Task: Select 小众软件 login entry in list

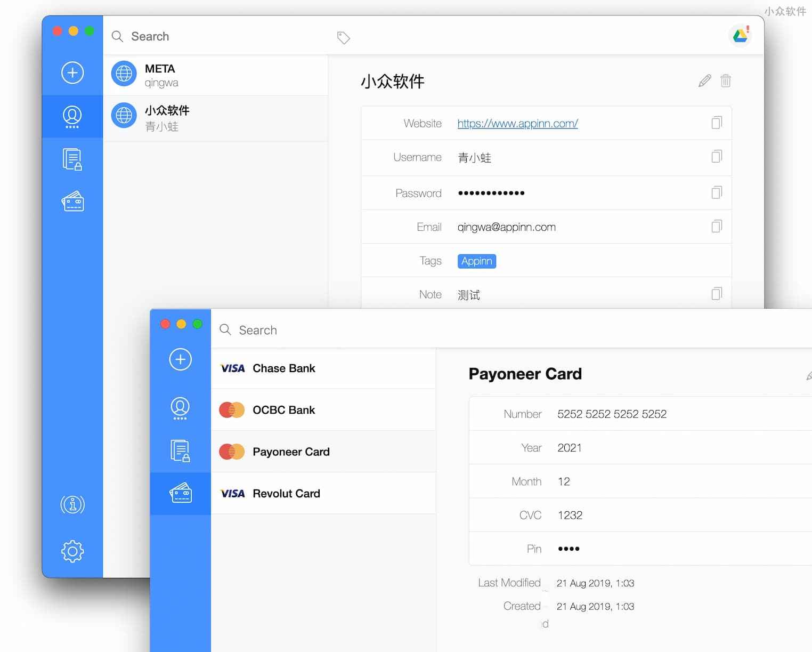Action: [x=215, y=118]
